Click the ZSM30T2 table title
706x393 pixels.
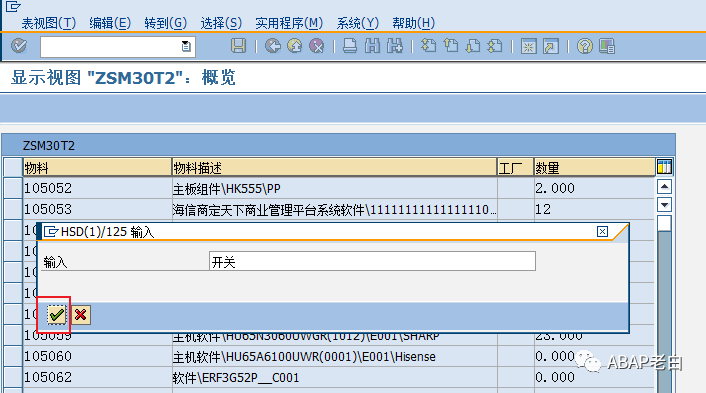[x=49, y=146]
